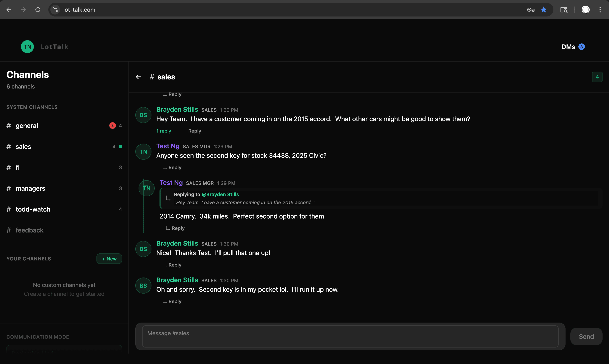Open Chrome's three-dot menu
This screenshot has height=364, width=609.
(x=600, y=10)
